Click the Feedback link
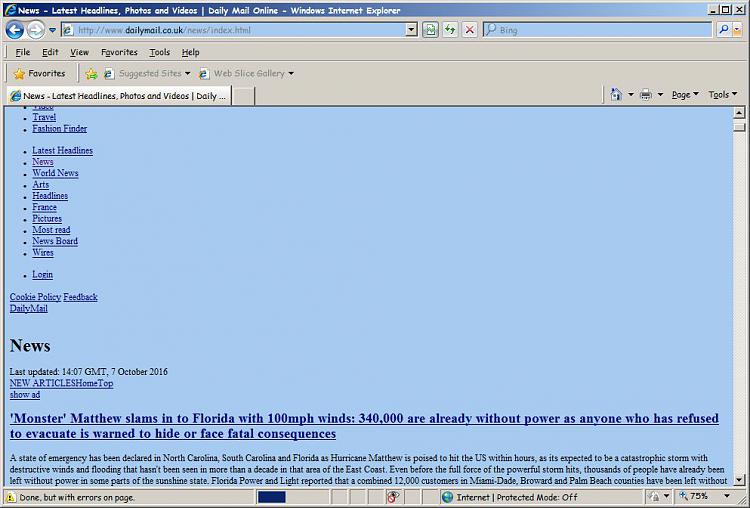The height and width of the screenshot is (508, 750). (80, 297)
